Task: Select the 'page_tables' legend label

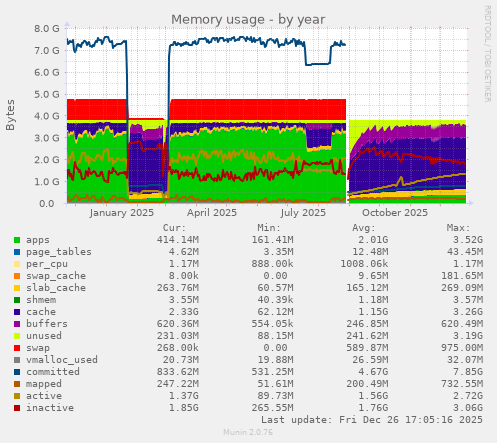Action: coord(59,252)
